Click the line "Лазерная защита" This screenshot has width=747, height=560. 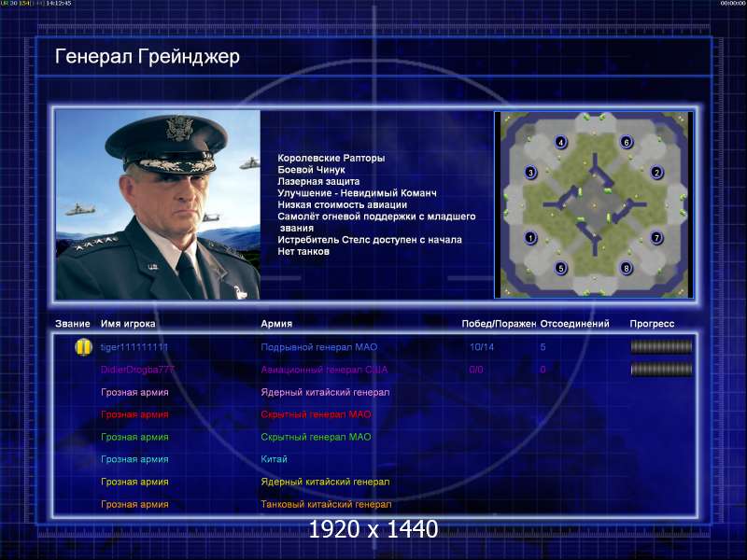[x=318, y=181]
